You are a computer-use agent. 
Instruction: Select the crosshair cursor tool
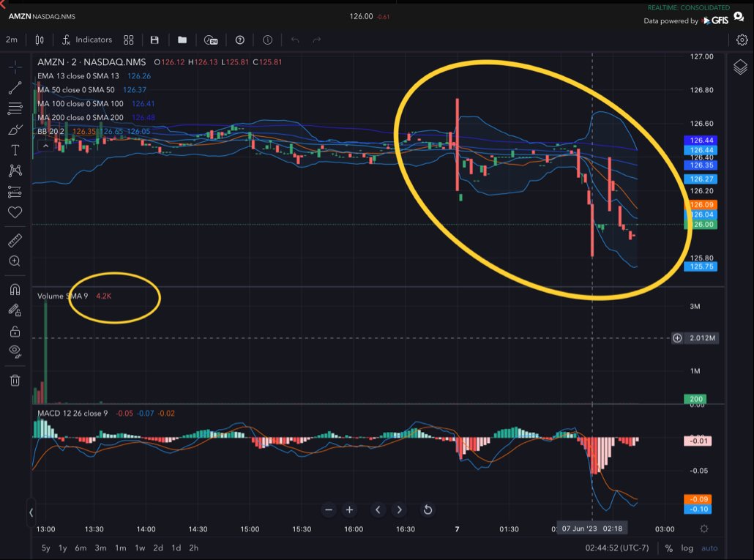(x=15, y=67)
